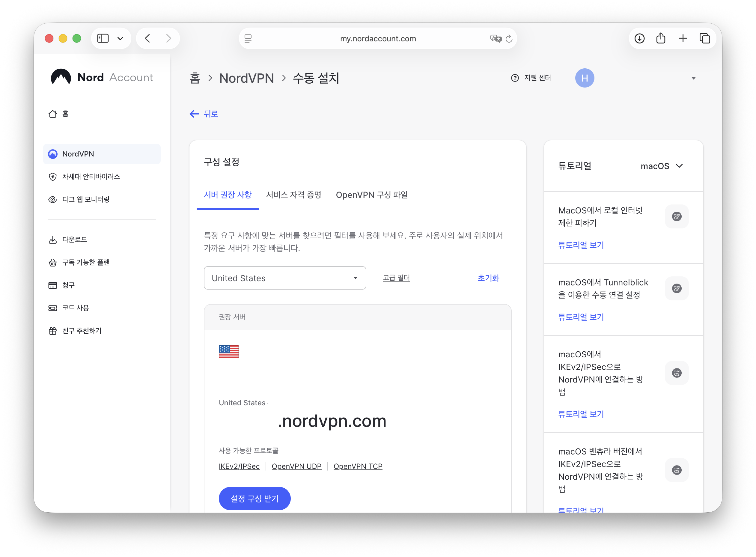Click the H profile avatar

click(x=585, y=78)
